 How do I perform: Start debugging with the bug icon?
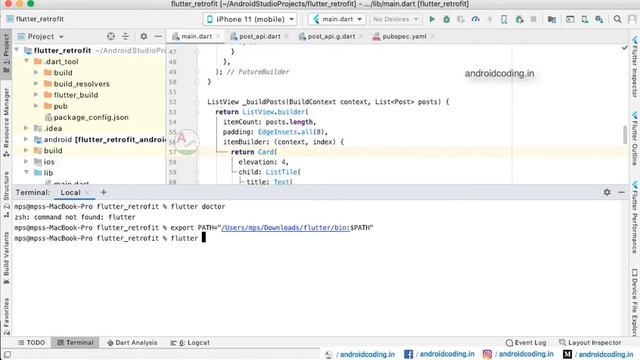click(447, 19)
